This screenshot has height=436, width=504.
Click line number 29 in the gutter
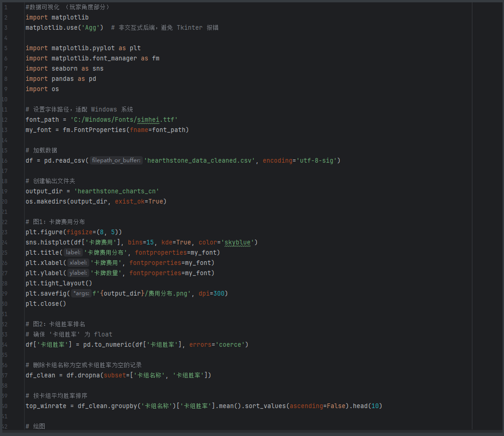tap(5, 293)
